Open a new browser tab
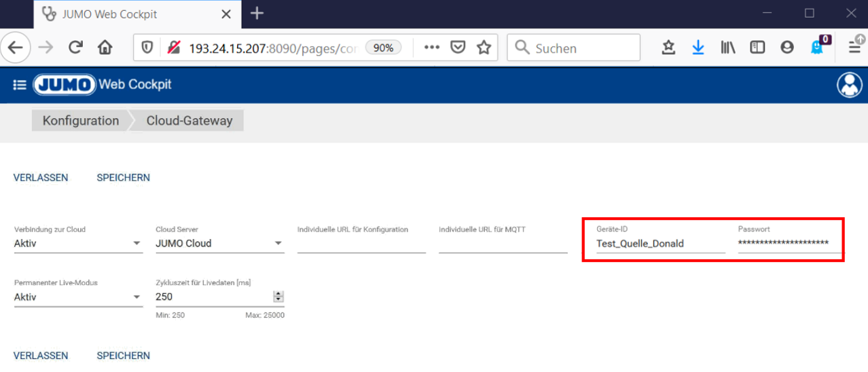 pos(257,14)
